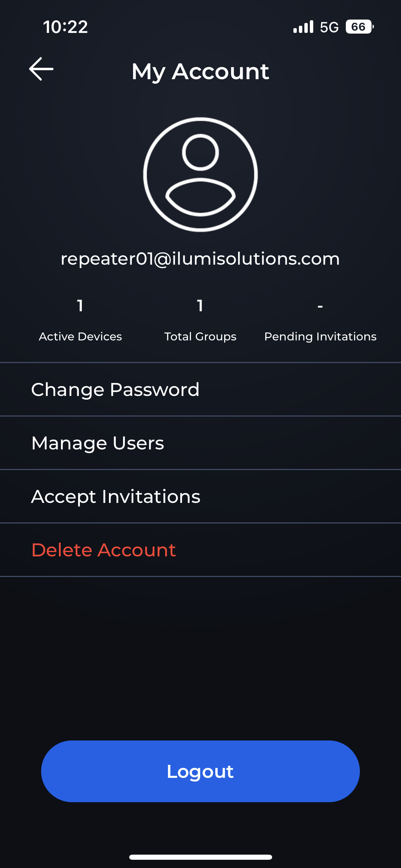Tap the account email address text
Image resolution: width=401 pixels, height=868 pixels.
coord(200,258)
